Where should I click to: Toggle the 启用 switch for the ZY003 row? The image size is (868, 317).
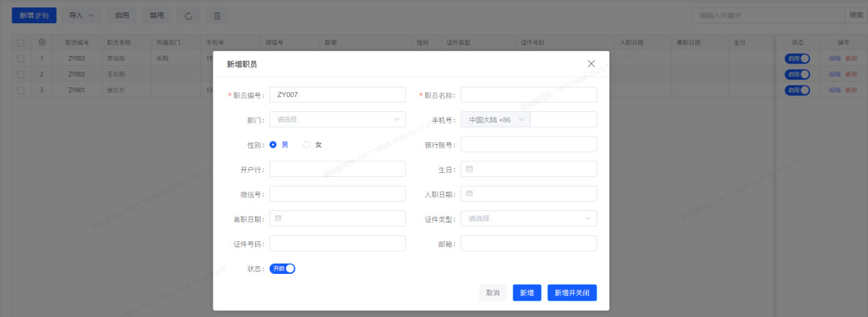(797, 59)
